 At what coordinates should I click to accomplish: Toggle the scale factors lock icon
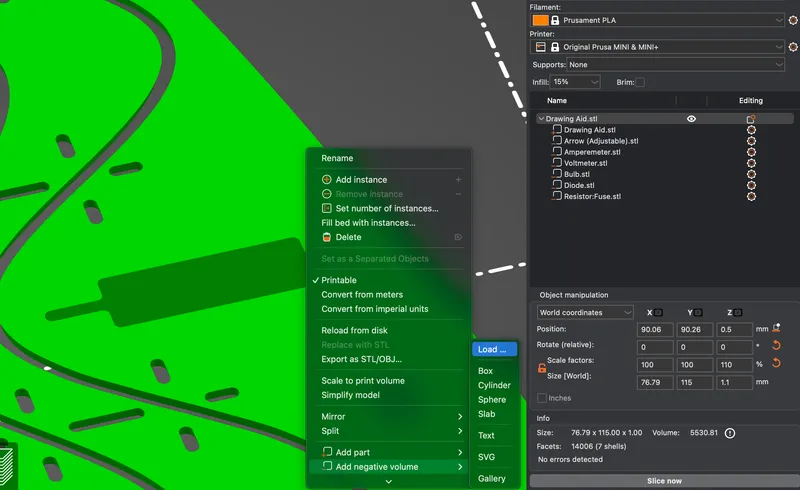[x=542, y=369]
